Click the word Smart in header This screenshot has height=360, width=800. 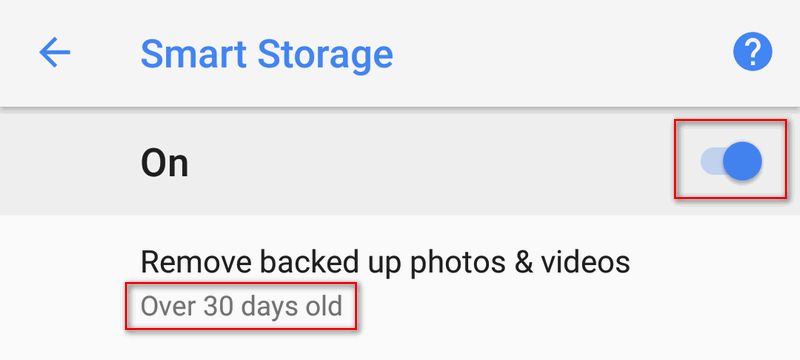[x=195, y=53]
